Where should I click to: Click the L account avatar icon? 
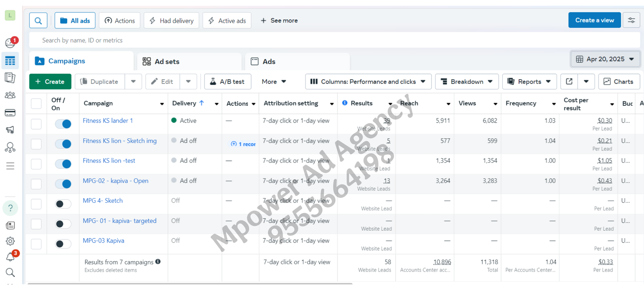pyautogui.click(x=10, y=15)
